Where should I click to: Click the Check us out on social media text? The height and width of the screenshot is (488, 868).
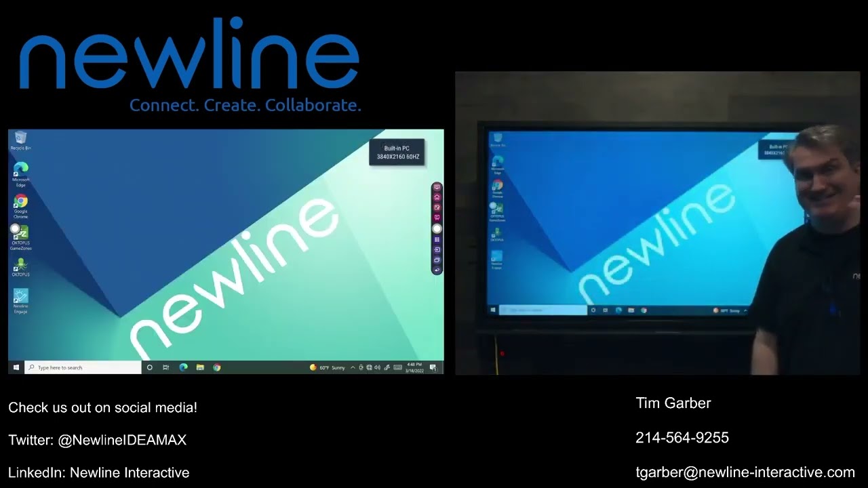[103, 407]
